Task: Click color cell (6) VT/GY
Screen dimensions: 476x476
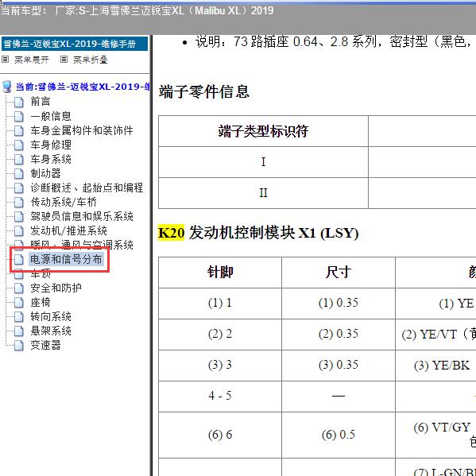Action: click(435, 435)
